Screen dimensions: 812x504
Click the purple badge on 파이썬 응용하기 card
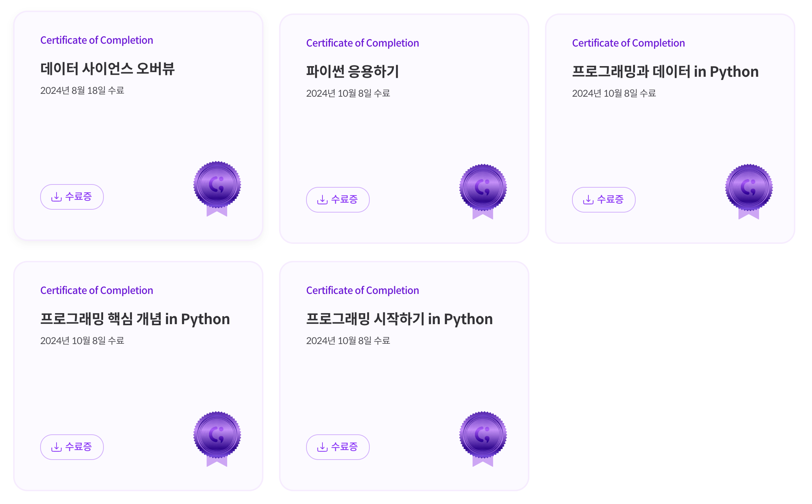click(483, 192)
